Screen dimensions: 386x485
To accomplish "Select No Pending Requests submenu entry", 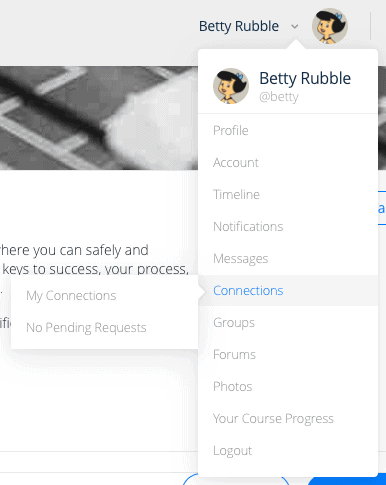I will [x=104, y=328].
